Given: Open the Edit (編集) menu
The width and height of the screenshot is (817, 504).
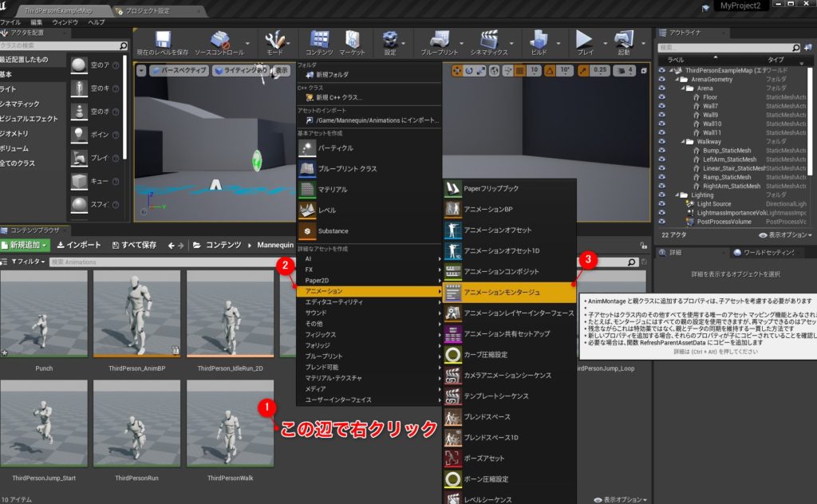Looking at the screenshot, I should tap(37, 22).
